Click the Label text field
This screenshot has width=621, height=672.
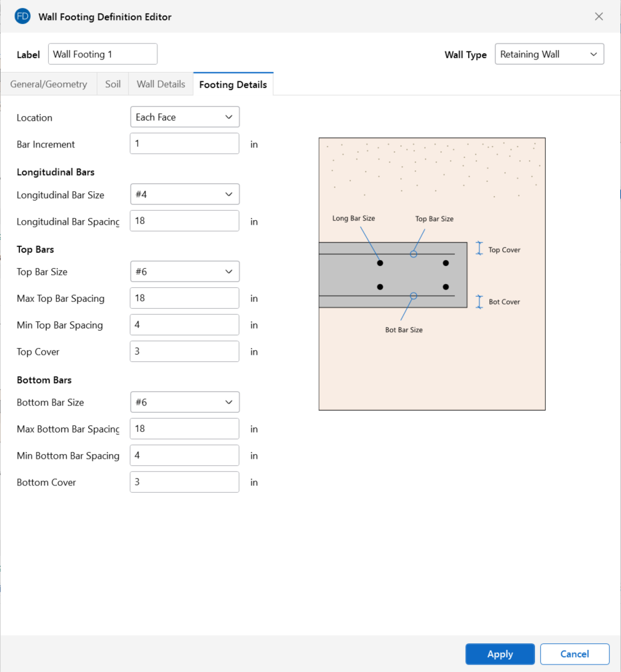coord(103,55)
